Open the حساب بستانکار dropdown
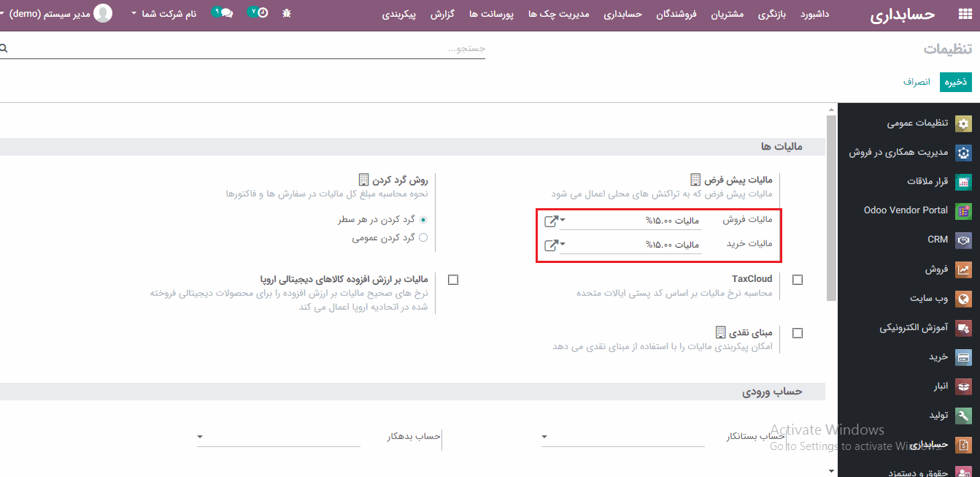Viewport: 980px width, 477px height. (623, 437)
